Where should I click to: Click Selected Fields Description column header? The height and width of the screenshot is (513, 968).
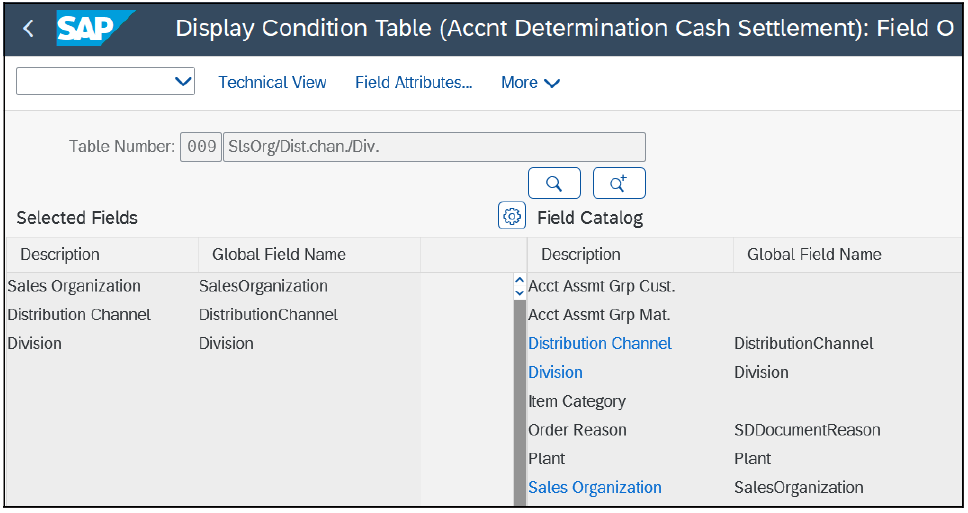102,254
